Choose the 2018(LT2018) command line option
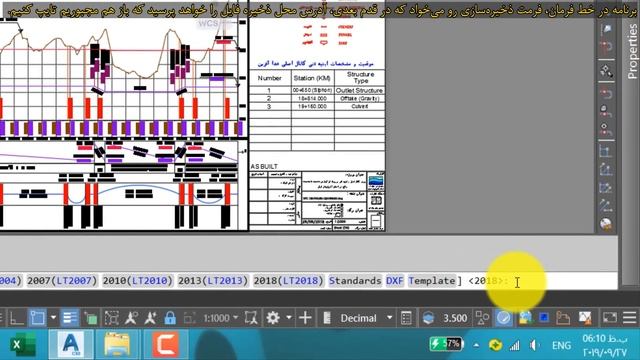 (289, 281)
